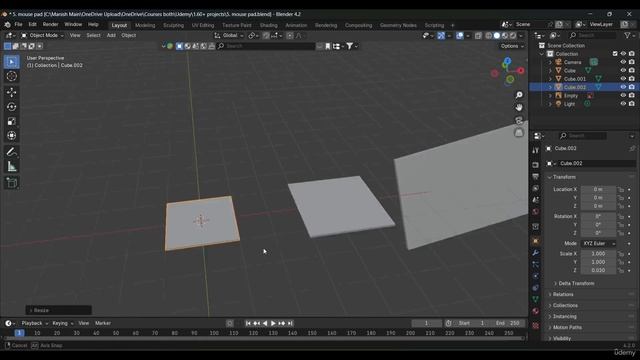Screen dimensions: 640x360
Task: Disable rendering of Cube object
Action: [x=631, y=71]
